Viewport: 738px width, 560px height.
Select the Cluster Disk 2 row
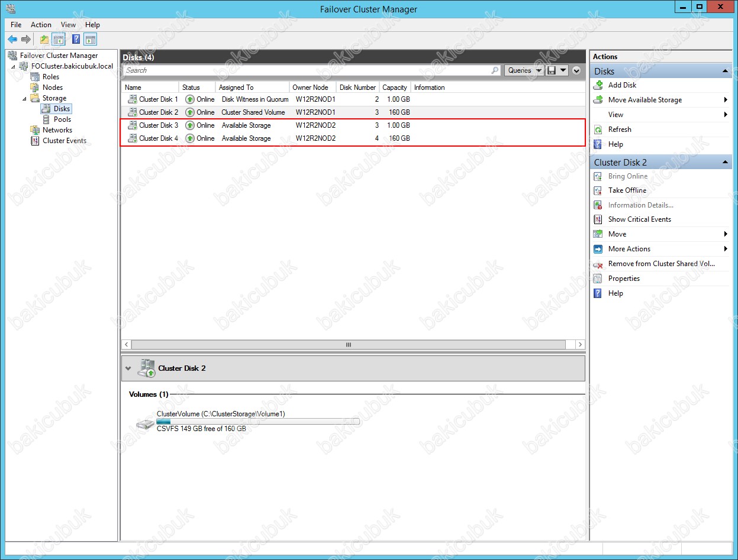pos(353,112)
